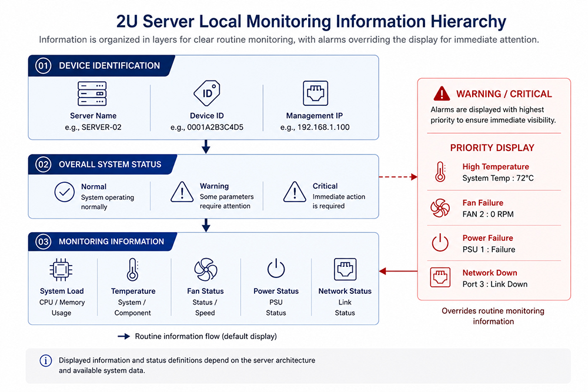Click the System / Component text

(132, 308)
